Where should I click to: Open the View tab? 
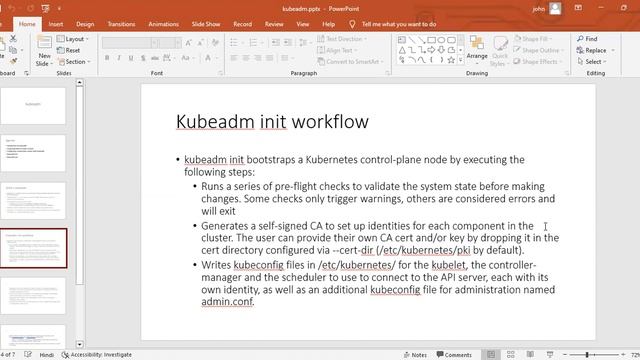point(302,24)
